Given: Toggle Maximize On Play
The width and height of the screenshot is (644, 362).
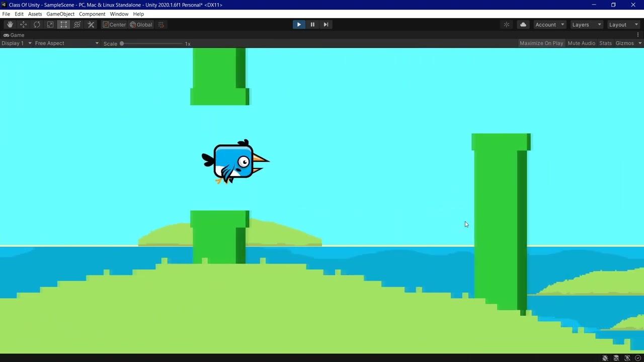Looking at the screenshot, I should tap(541, 43).
